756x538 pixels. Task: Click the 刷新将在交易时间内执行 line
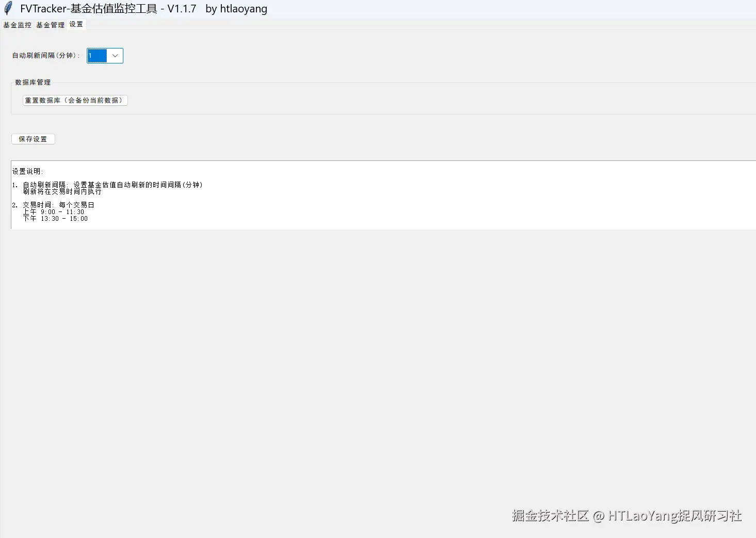tap(62, 191)
